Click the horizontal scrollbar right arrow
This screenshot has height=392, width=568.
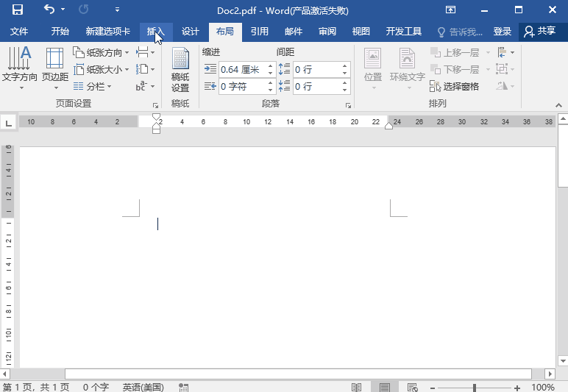[550, 374]
